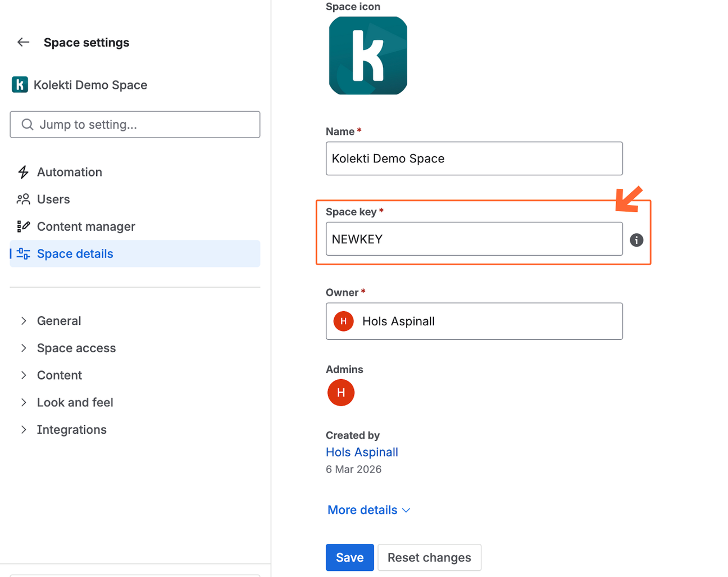The image size is (728, 577).
Task: Click the large teal Space icon image
Action: (367, 55)
